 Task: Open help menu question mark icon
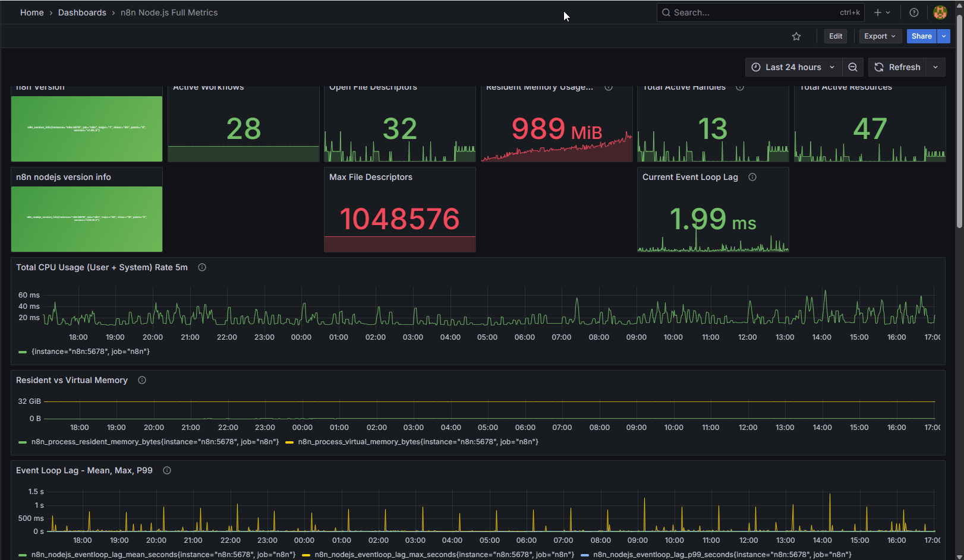(x=914, y=12)
